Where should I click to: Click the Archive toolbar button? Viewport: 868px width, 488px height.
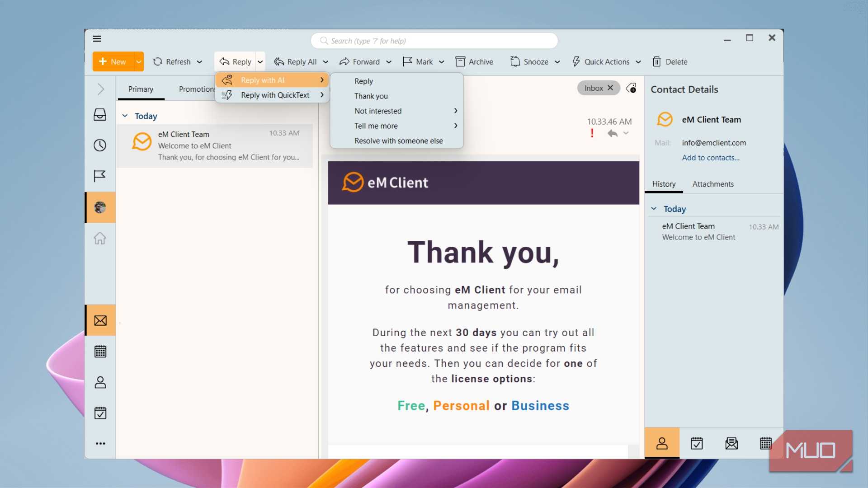point(474,62)
